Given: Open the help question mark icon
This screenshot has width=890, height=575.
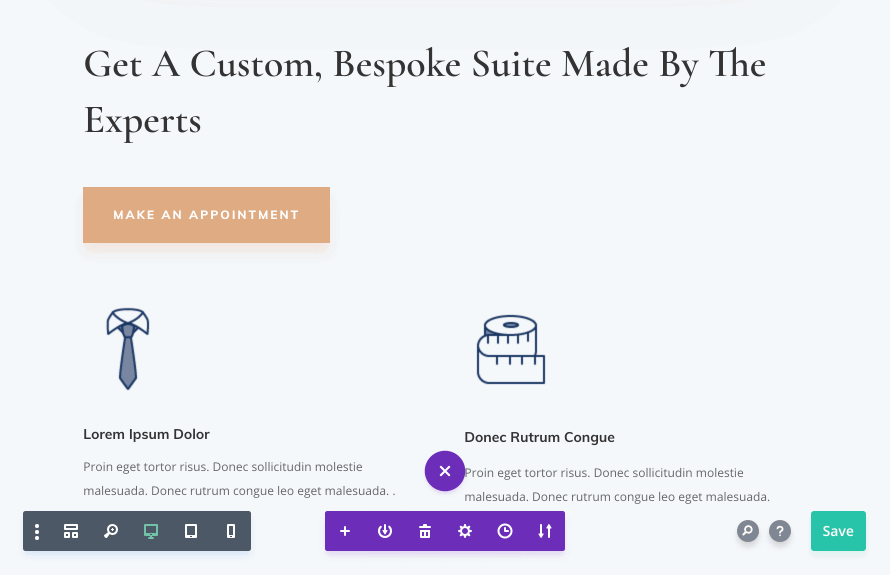Looking at the screenshot, I should point(780,531).
